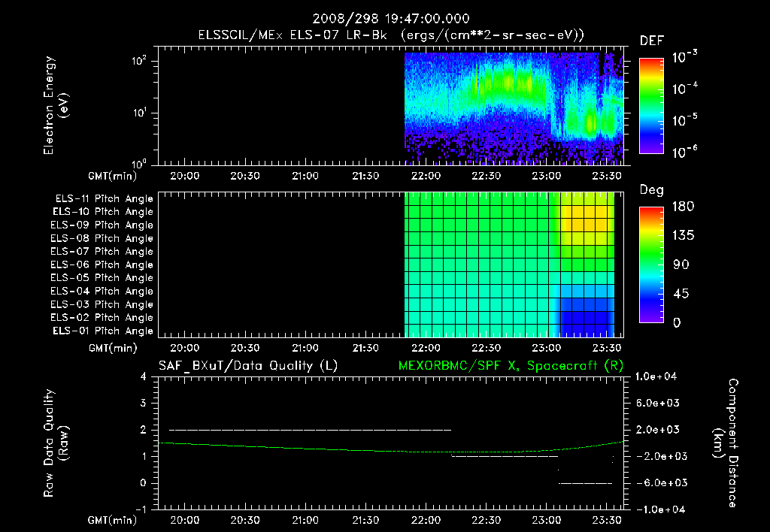Select the timestamp title 2008/298 19:47:00.000
Screen dimensions: 770x532
391,19
